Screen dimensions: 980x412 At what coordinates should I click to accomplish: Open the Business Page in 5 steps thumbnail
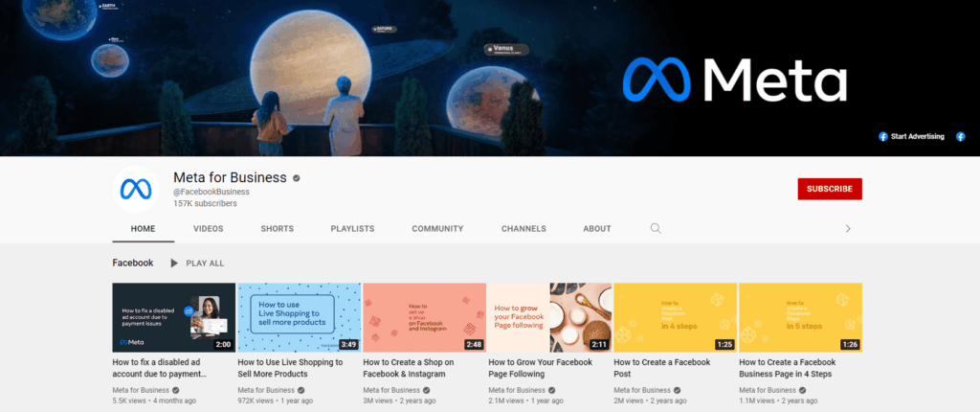pyautogui.click(x=801, y=317)
